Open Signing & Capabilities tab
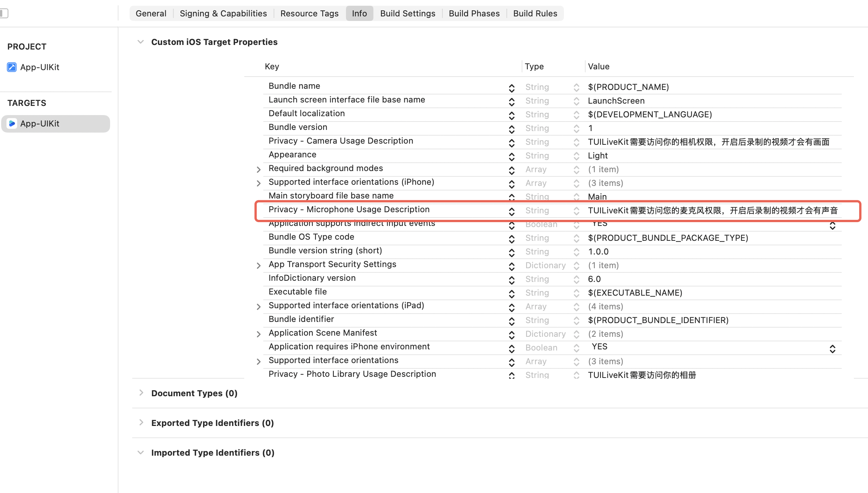Viewport: 868px width, 493px height. point(223,13)
